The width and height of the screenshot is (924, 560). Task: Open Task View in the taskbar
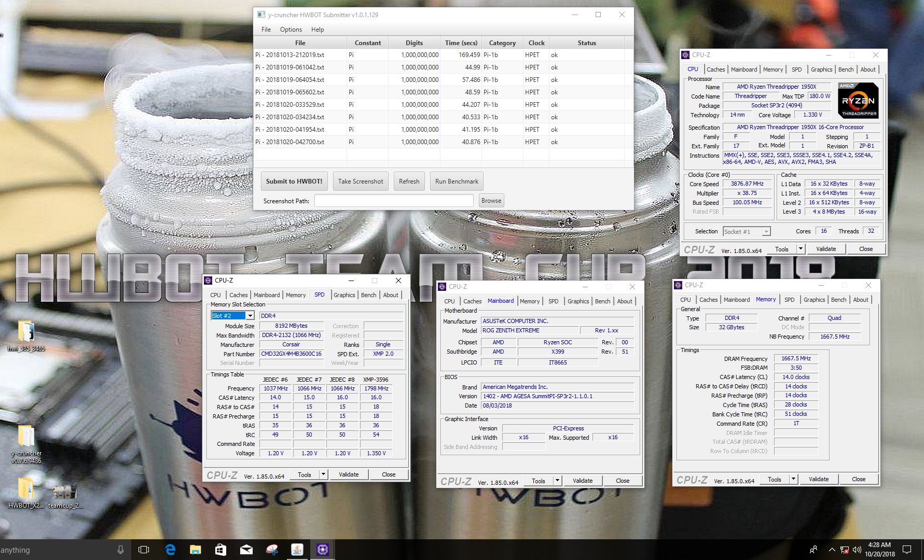144,550
